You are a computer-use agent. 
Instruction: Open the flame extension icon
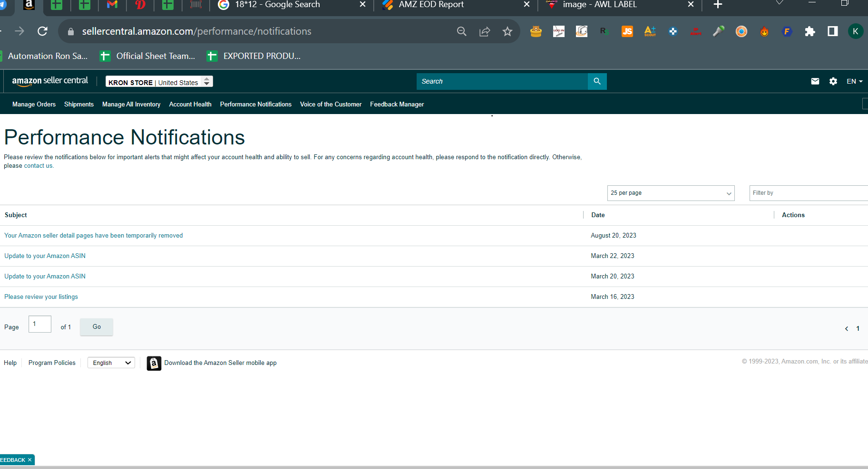pos(764,31)
